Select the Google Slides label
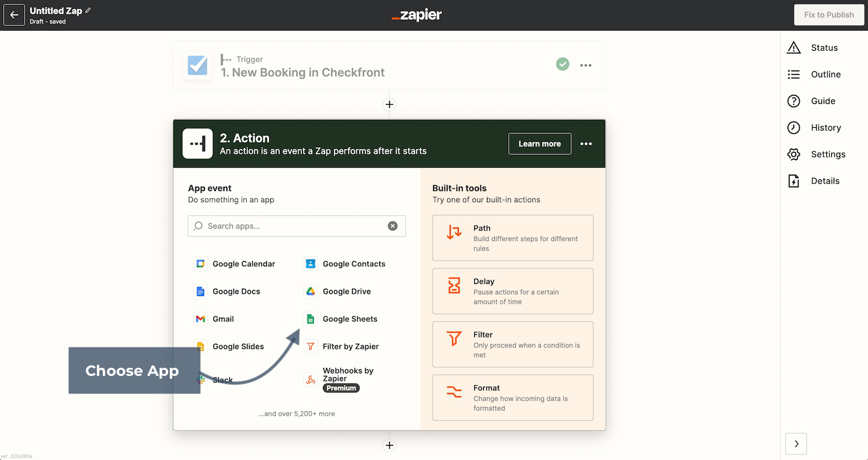Image resolution: width=868 pixels, height=460 pixels. (x=238, y=347)
